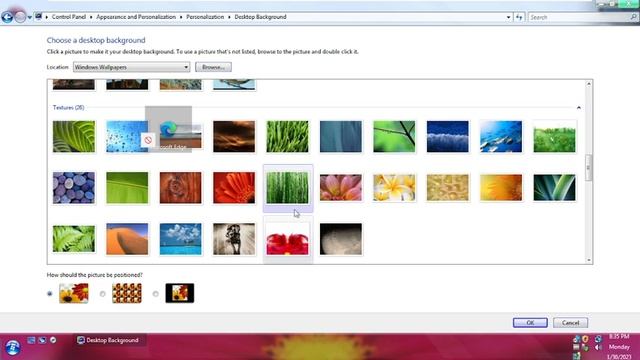Image resolution: width=640 pixels, height=360 pixels.
Task: Select the golden leopard pattern wallpaper
Action: [448, 188]
